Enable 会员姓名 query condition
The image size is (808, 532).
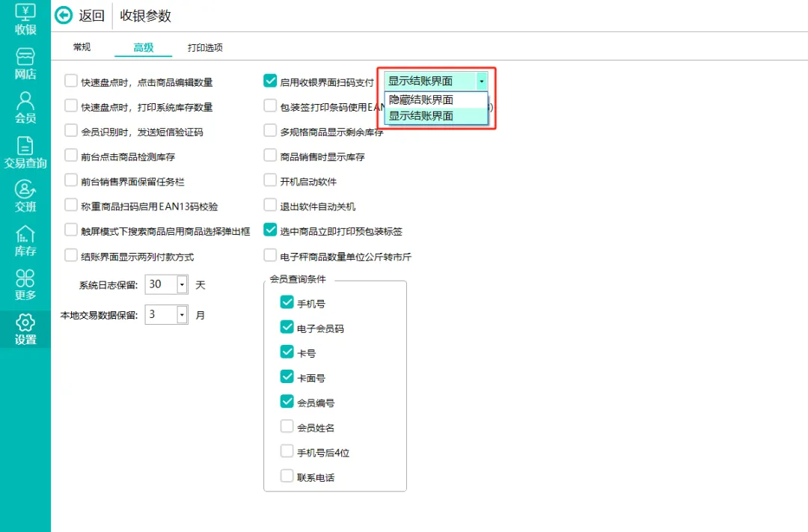[x=287, y=426]
